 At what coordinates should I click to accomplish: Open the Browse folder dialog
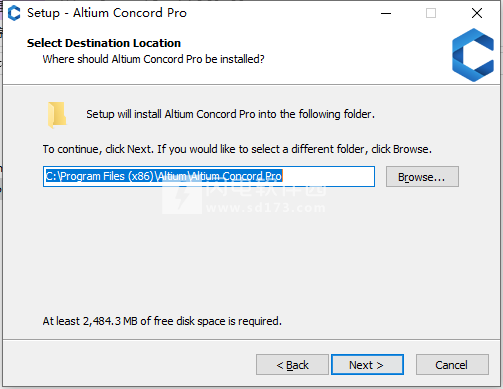(x=422, y=177)
